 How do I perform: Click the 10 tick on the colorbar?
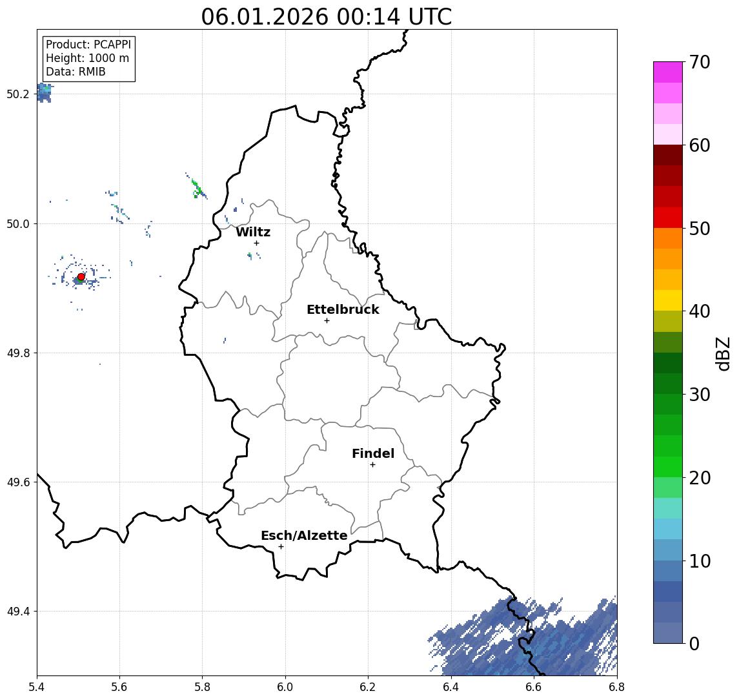click(x=699, y=561)
